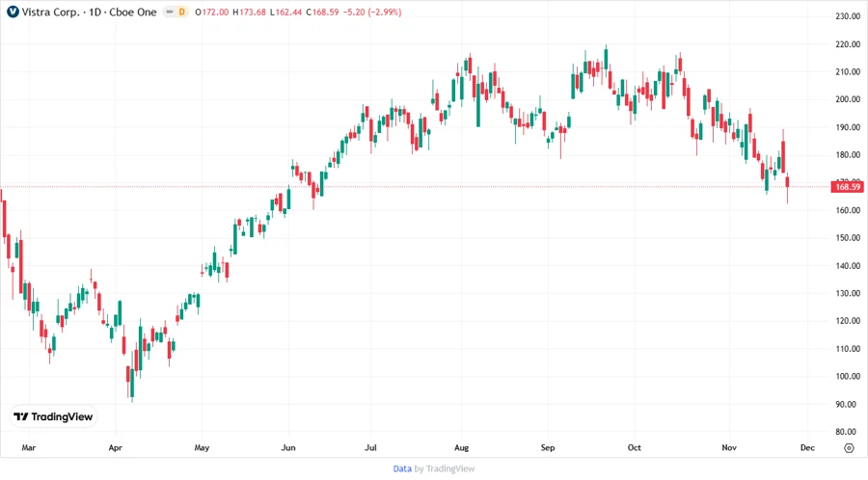Open the chart settings gear icon
This screenshot has height=480, width=868.
849,448
